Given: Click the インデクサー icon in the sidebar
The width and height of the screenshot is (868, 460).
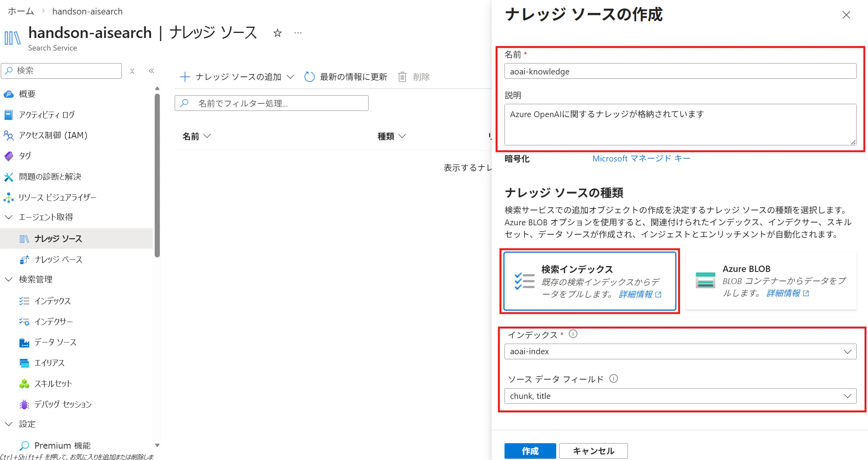Looking at the screenshot, I should pos(24,322).
